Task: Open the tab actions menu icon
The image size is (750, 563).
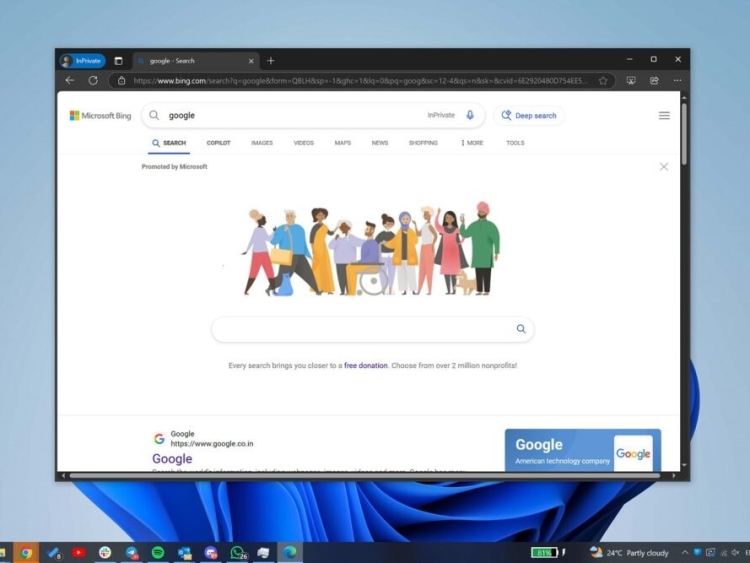Action: click(118, 61)
